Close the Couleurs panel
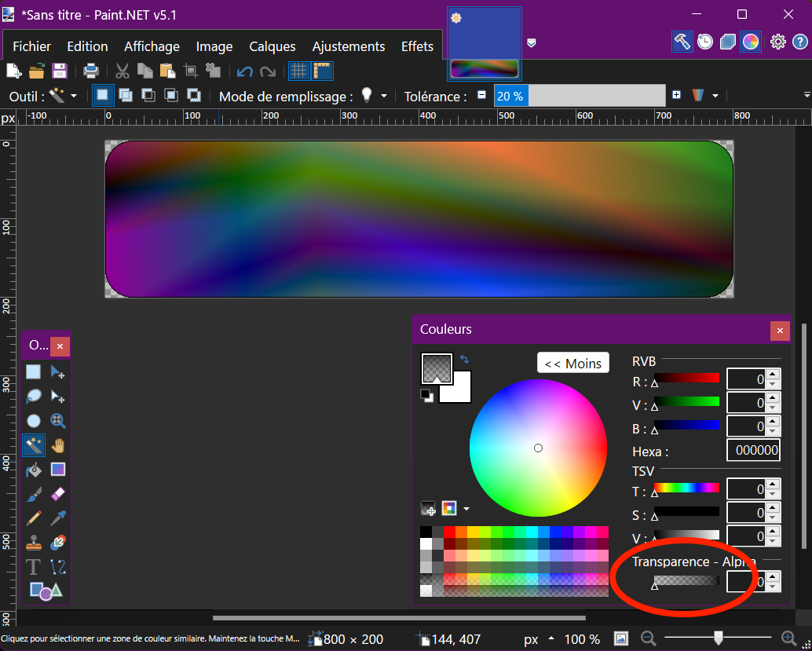Screen dimensions: 812x651 click(x=780, y=331)
